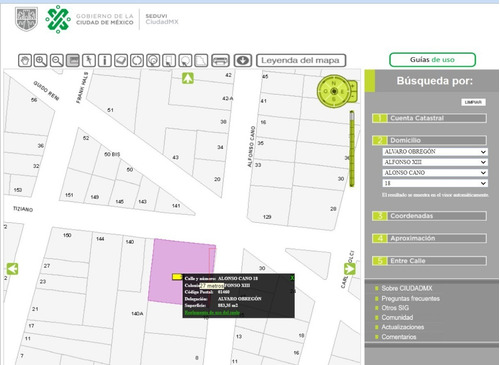Open Leyenda del mapa
Image resolution: width=500 pixels, height=365 pixels.
point(301,61)
